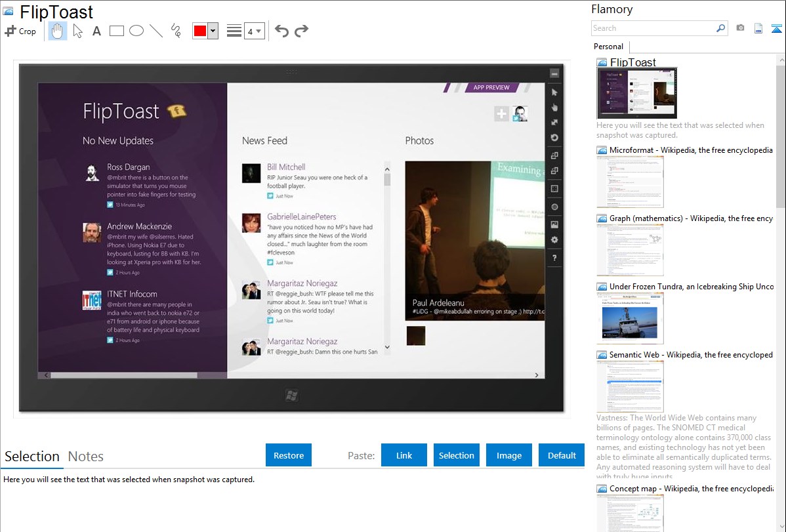Open the Graph (mathematics) snapshot thumbnail
Viewport: 786px width, 532px height.
(630, 250)
